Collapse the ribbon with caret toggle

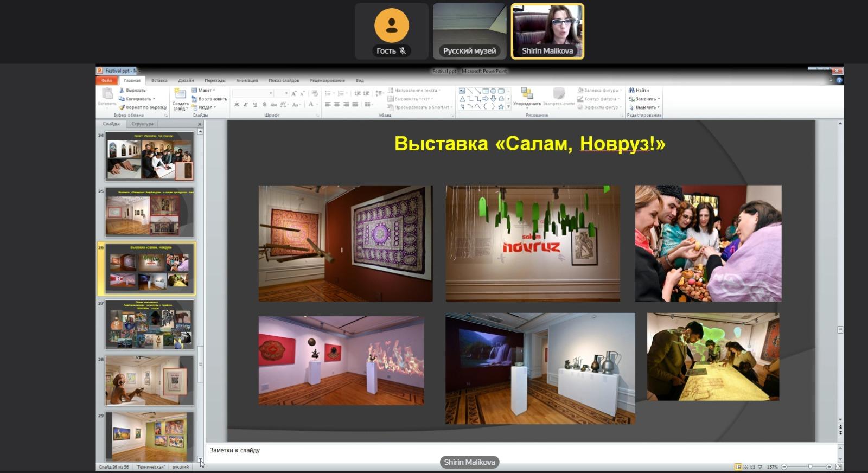pos(831,80)
